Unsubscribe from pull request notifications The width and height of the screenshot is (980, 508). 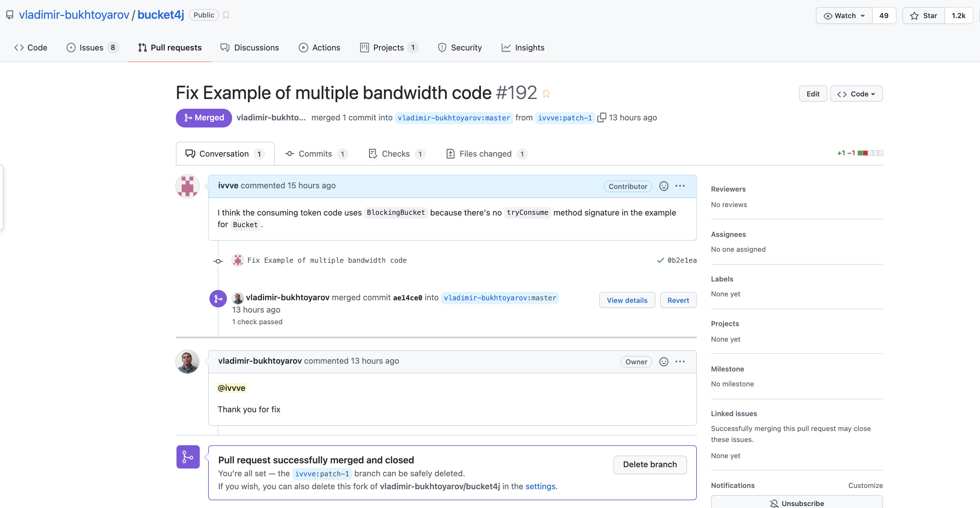pyautogui.click(x=797, y=503)
